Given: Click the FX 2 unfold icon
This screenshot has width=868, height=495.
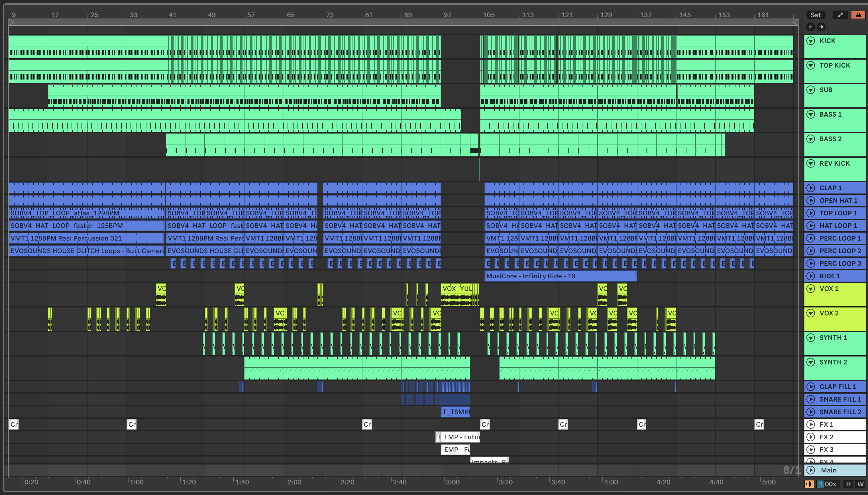Looking at the screenshot, I should tap(811, 437).
